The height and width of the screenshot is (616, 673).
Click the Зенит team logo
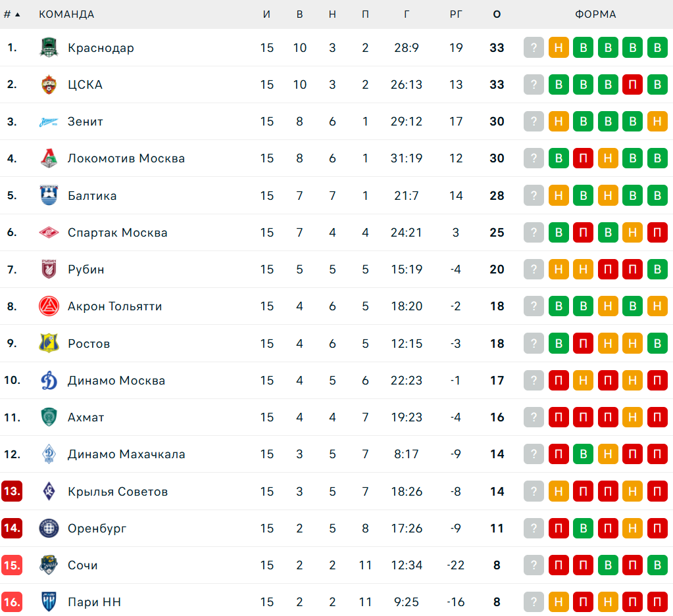click(x=49, y=122)
